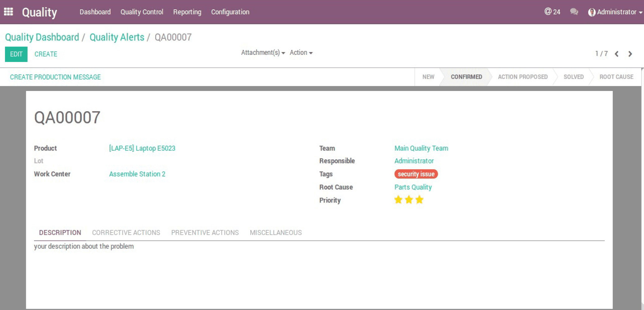Click the Edit button
Viewport: 644px width, 310px height.
click(16, 54)
